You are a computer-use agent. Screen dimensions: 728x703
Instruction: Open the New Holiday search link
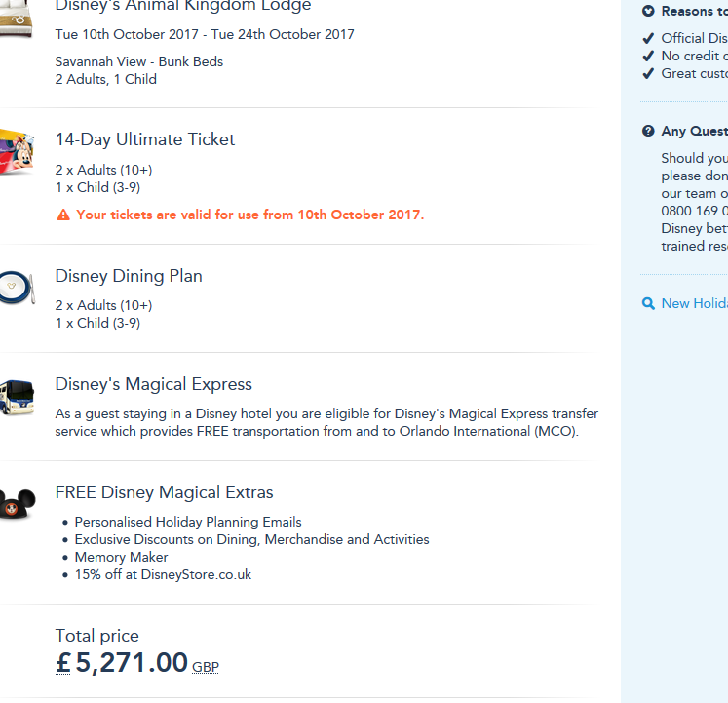[693, 303]
